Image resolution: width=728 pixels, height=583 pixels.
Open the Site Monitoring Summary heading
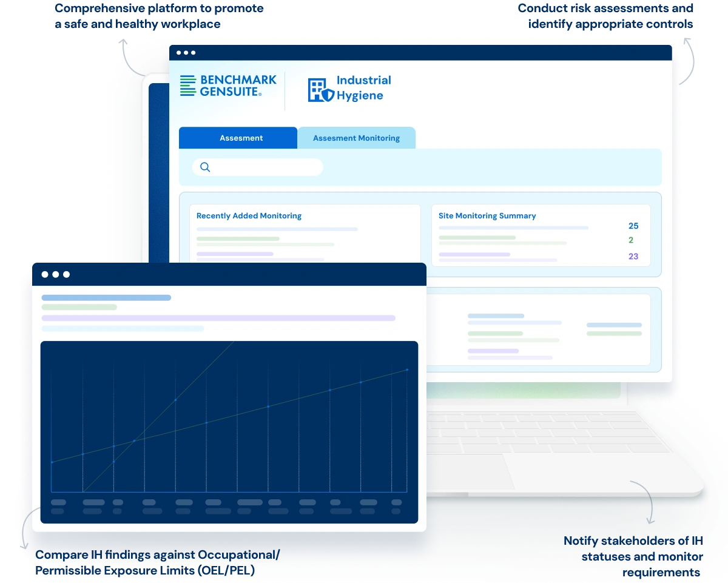pos(487,216)
